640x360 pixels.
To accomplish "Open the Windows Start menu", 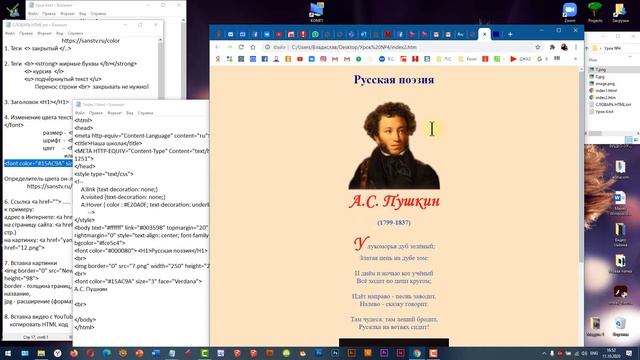I will click(x=8, y=353).
